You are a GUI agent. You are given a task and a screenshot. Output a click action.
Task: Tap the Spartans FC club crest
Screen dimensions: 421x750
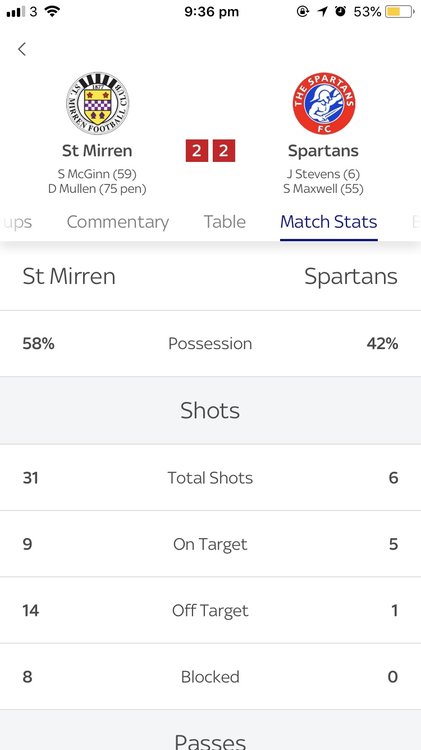[x=324, y=103]
